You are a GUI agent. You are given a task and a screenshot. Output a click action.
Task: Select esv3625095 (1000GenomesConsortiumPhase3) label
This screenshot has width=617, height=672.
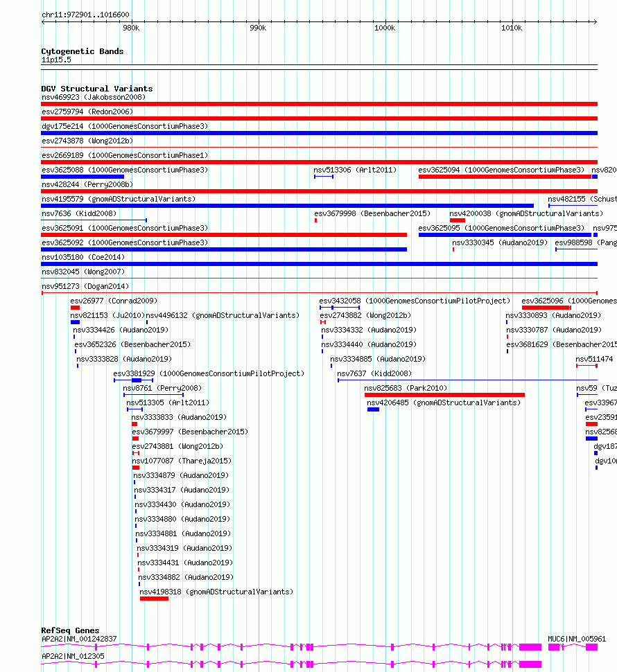[x=501, y=229]
